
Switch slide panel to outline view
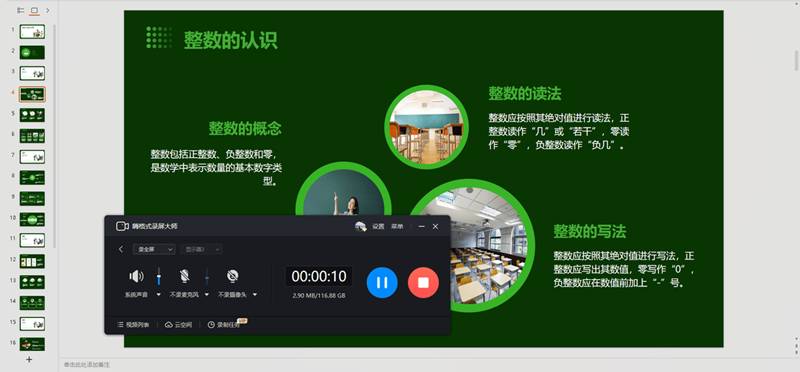click(20, 10)
